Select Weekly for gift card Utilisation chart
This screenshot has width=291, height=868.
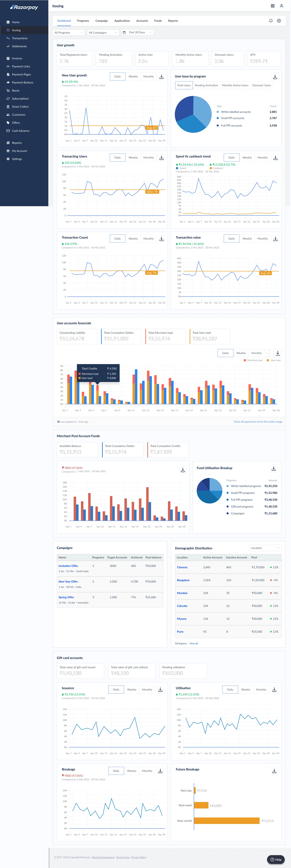pos(246,690)
